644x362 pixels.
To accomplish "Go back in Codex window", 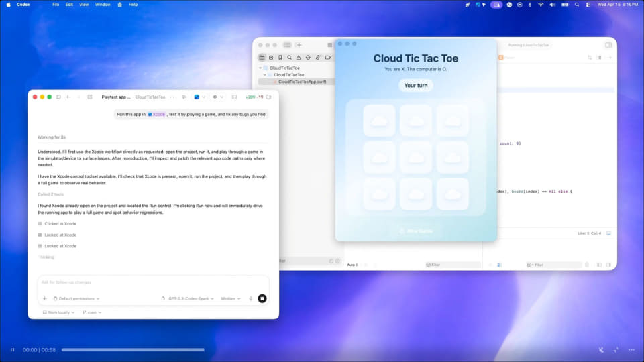I will pyautogui.click(x=68, y=97).
